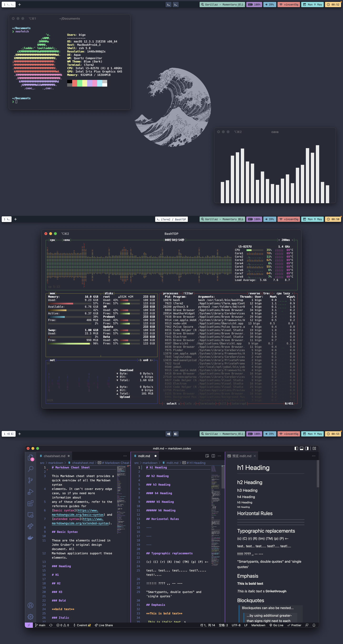Open more actions for mdit.md editor group
The image size is (343, 644).
[x=219, y=456]
